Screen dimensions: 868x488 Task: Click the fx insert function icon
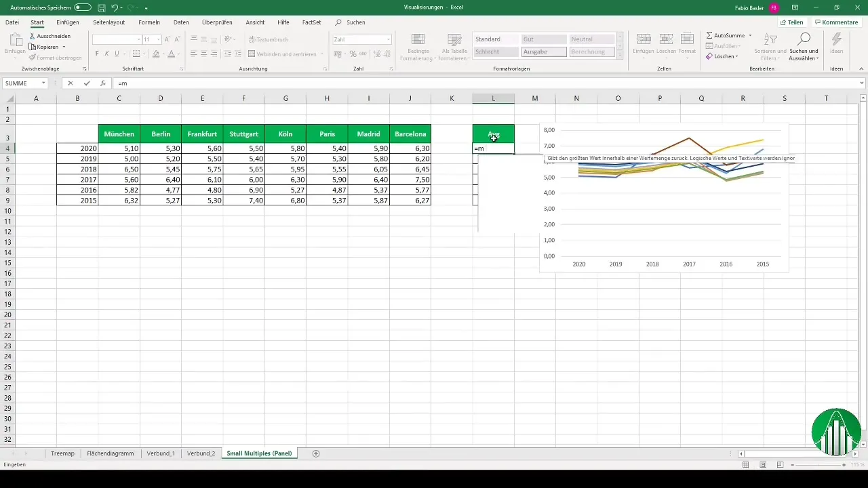pyautogui.click(x=102, y=83)
